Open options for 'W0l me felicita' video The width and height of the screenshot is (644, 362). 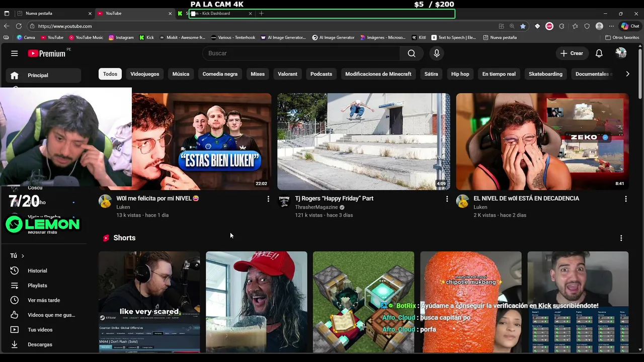click(268, 199)
